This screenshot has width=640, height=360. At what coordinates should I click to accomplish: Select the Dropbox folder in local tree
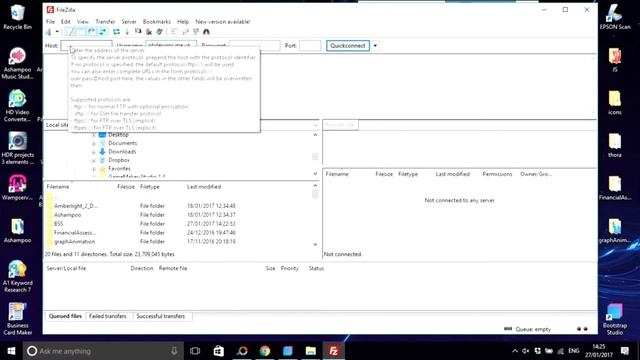(x=119, y=160)
